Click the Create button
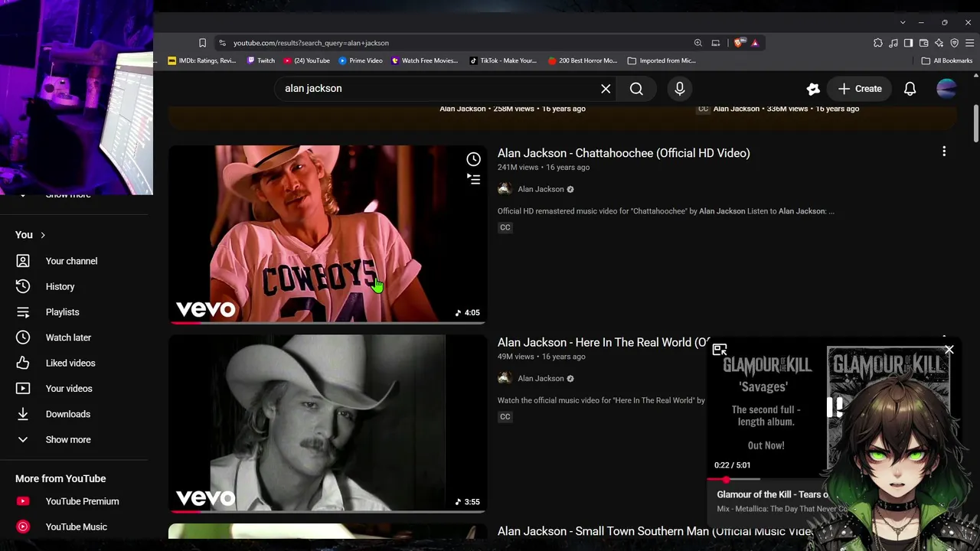This screenshot has height=551, width=980. click(x=859, y=89)
